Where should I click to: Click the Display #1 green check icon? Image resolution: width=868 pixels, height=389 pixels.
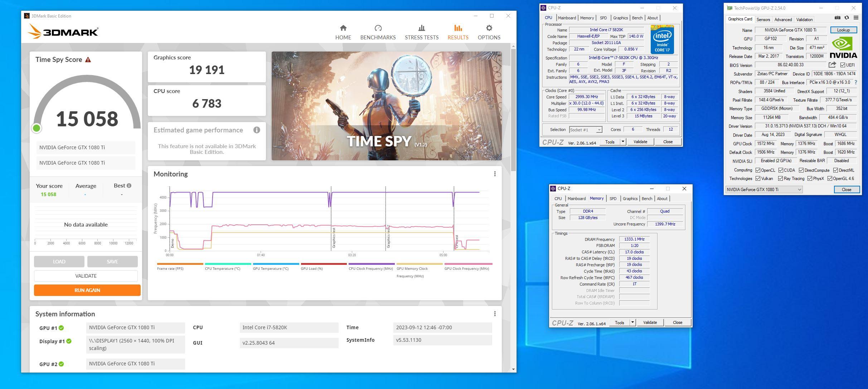click(x=69, y=341)
